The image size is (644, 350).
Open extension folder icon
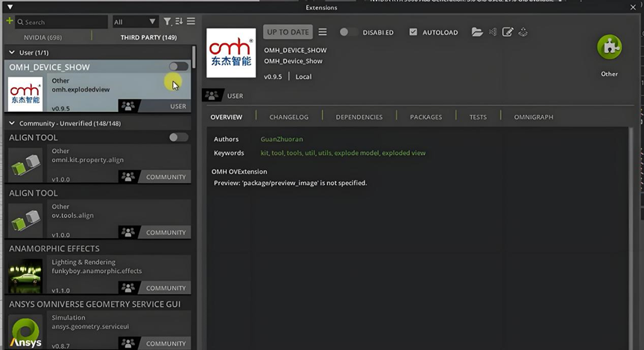pyautogui.click(x=477, y=31)
